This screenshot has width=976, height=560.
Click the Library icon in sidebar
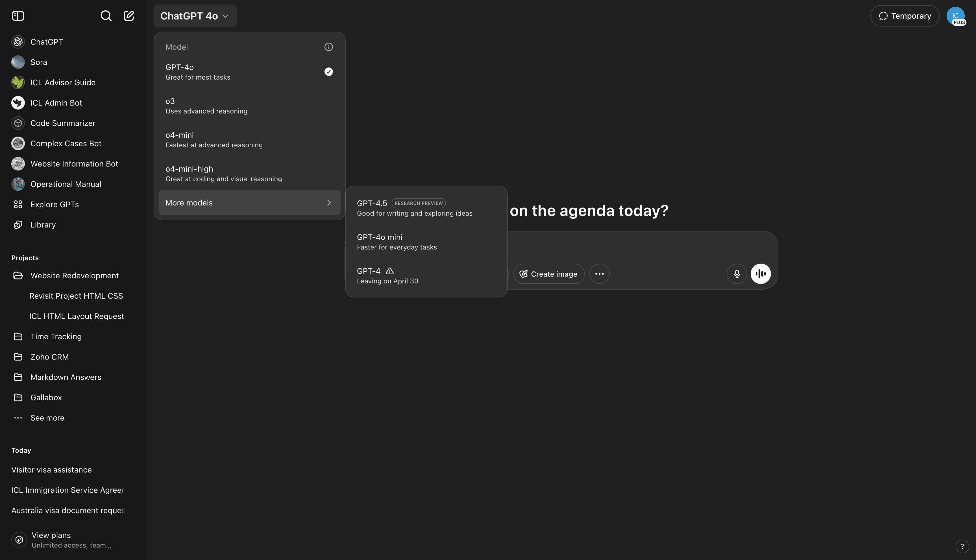[18, 225]
